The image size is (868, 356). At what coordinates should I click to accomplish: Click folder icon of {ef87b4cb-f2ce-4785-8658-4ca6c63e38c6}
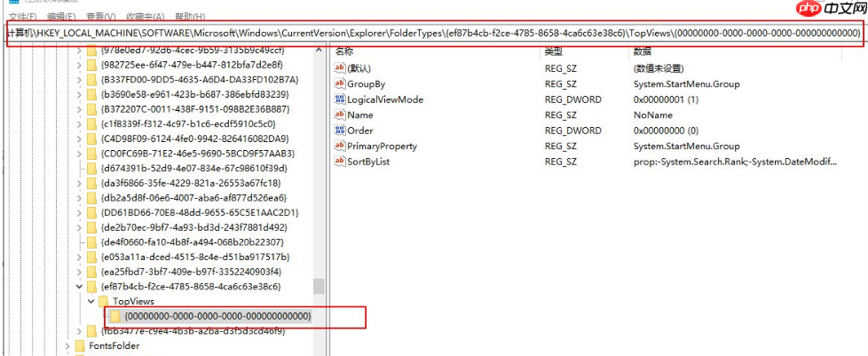92,287
